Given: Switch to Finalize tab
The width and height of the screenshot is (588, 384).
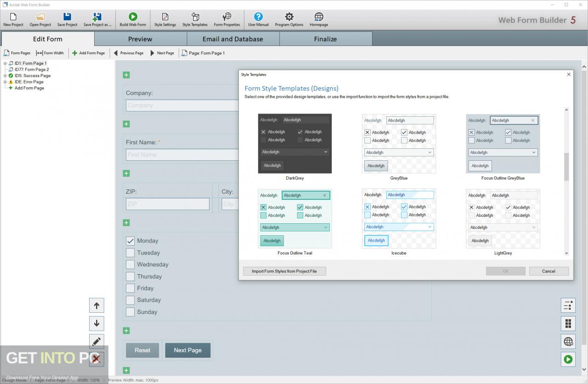Looking at the screenshot, I should pyautogui.click(x=326, y=39).
